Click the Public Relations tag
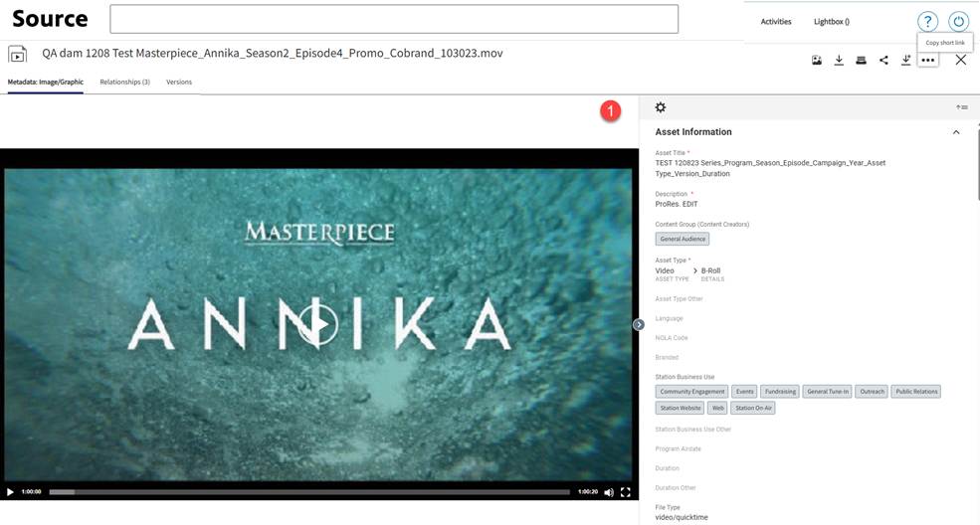This screenshot has width=980, height=525. (916, 392)
